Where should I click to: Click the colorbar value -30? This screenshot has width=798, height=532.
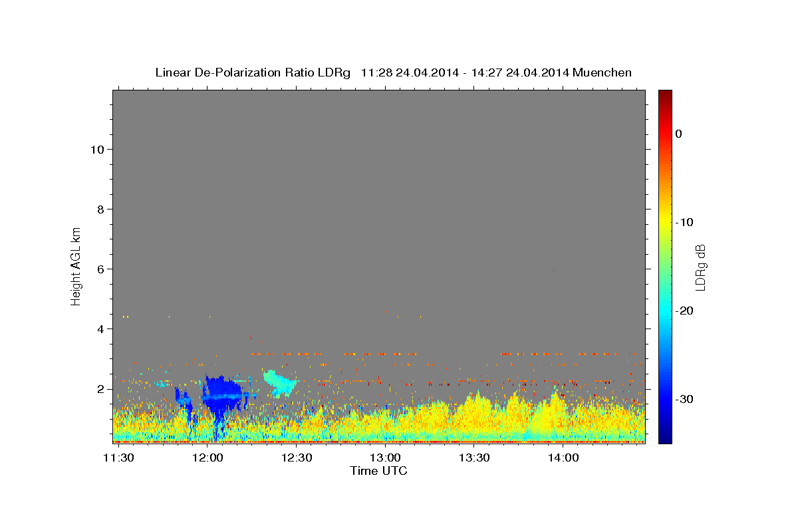pyautogui.click(x=685, y=399)
